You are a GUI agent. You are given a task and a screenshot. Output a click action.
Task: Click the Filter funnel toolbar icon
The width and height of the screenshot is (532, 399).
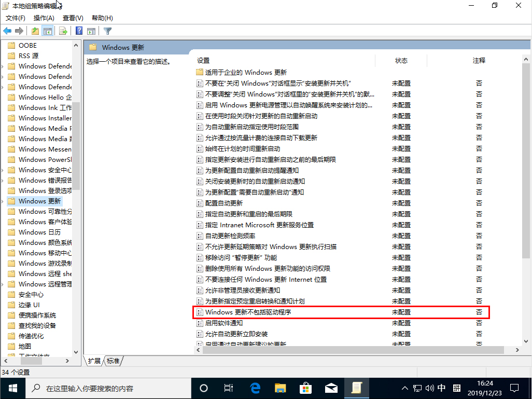(x=107, y=31)
